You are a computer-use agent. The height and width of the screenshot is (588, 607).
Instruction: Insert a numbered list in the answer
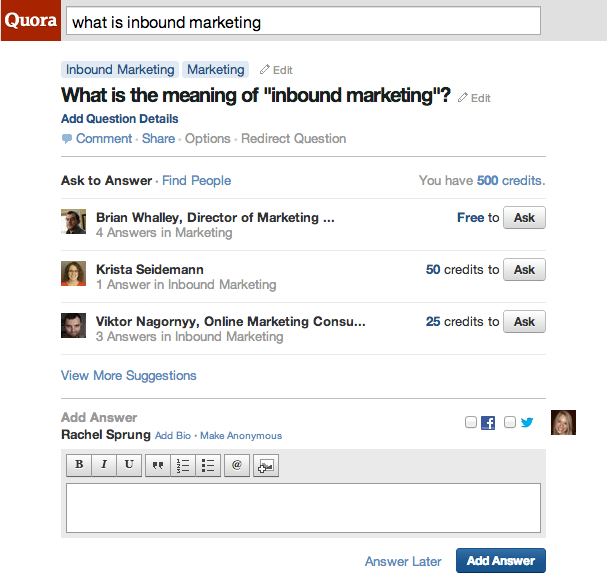click(x=183, y=465)
